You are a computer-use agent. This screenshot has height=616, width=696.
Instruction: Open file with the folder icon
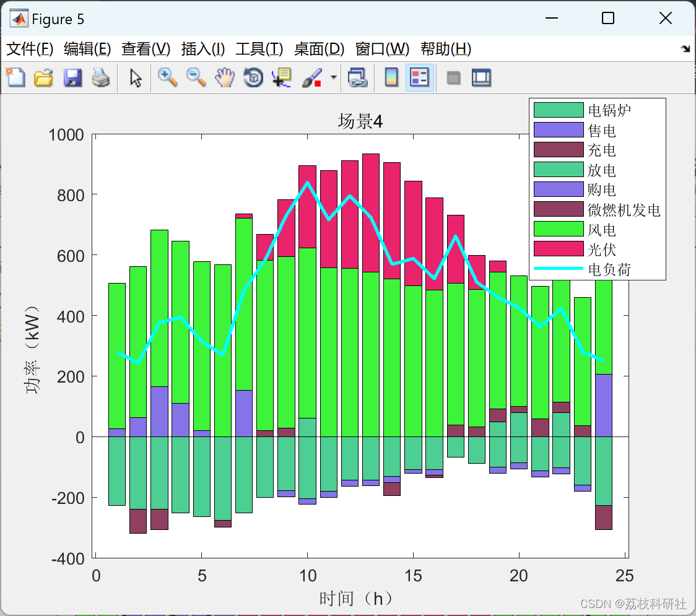point(43,77)
